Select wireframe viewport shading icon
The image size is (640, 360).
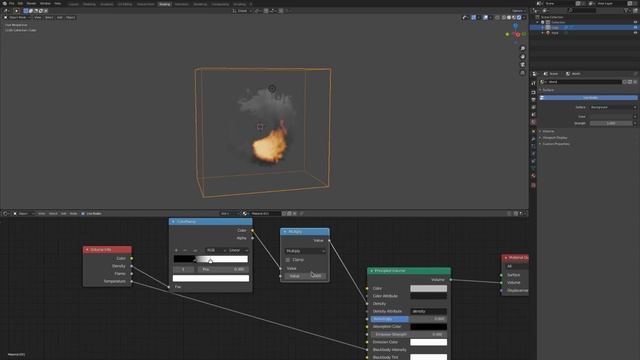coord(504,18)
